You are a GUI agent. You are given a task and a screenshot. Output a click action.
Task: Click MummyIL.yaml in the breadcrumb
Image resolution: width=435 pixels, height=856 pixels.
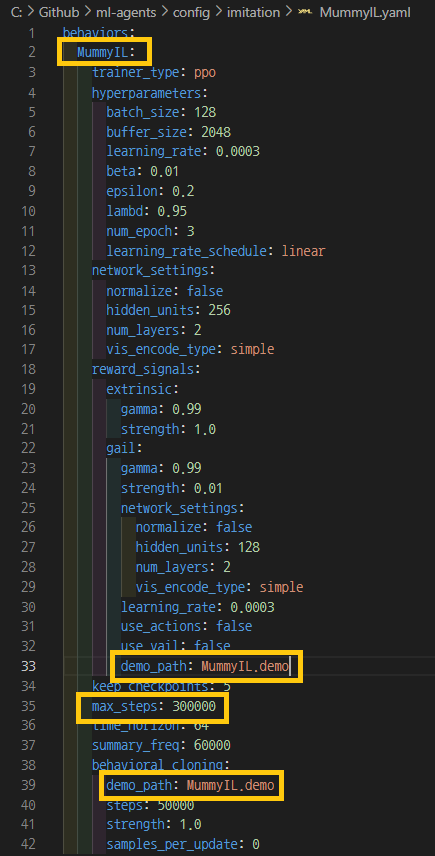tap(365, 13)
